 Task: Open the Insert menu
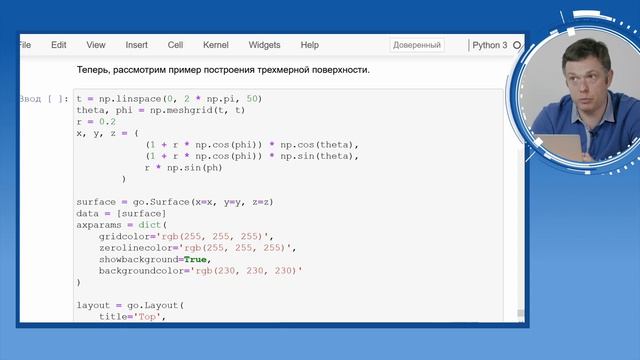click(136, 45)
